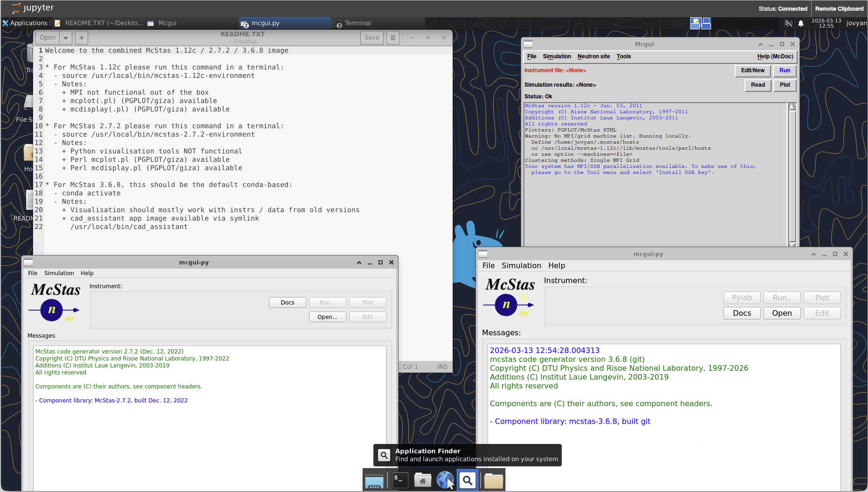Click the Edit/New button in Mcgui
Viewport: 868px width, 492px height.
tap(752, 70)
